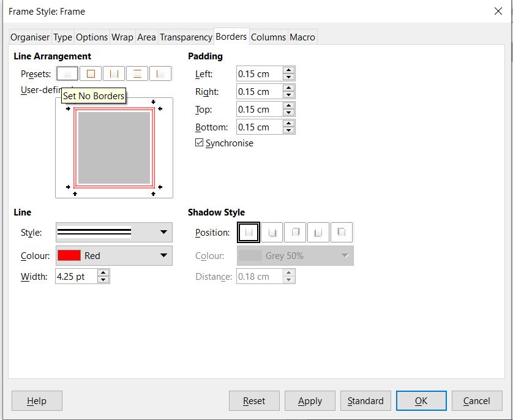Increase the Left padding with the stepper
Viewport: 513px width, 420px height.
[289, 70]
